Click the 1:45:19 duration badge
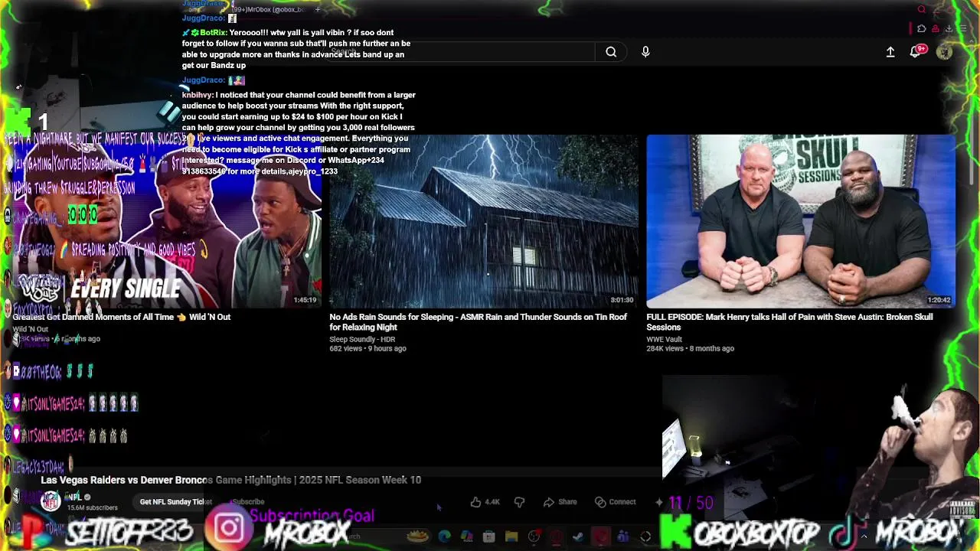980x551 pixels. (305, 300)
